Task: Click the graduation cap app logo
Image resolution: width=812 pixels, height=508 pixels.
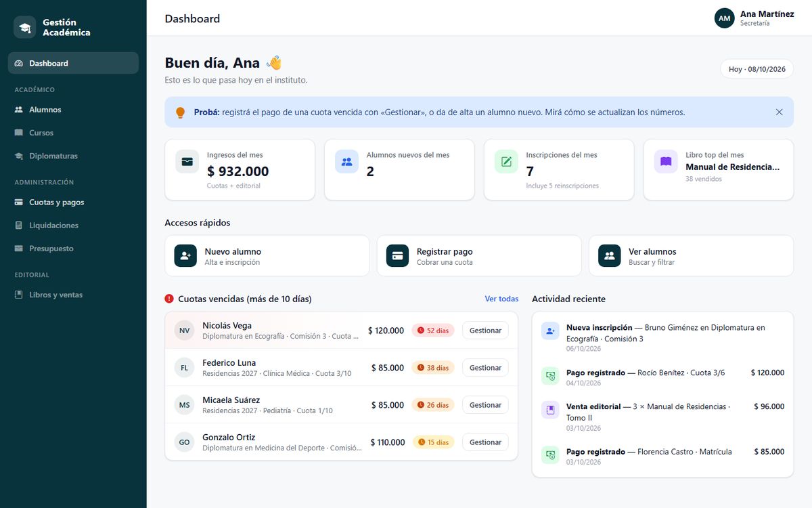Action: click(25, 27)
